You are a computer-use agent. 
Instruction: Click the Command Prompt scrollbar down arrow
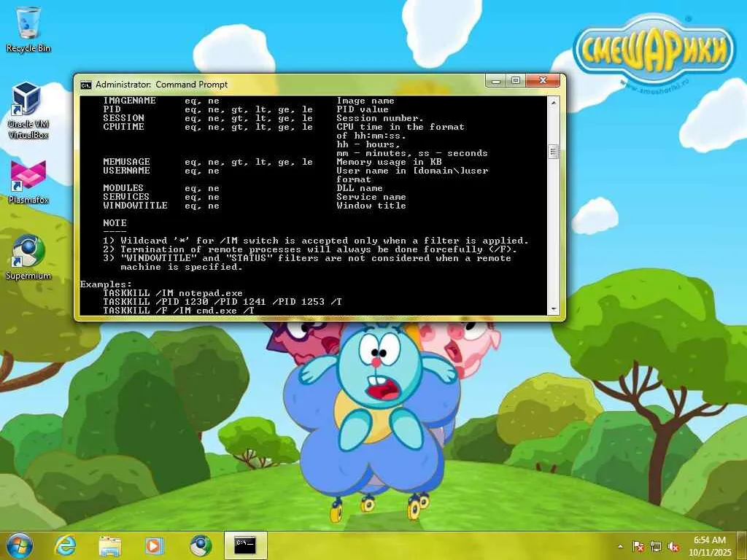click(553, 309)
